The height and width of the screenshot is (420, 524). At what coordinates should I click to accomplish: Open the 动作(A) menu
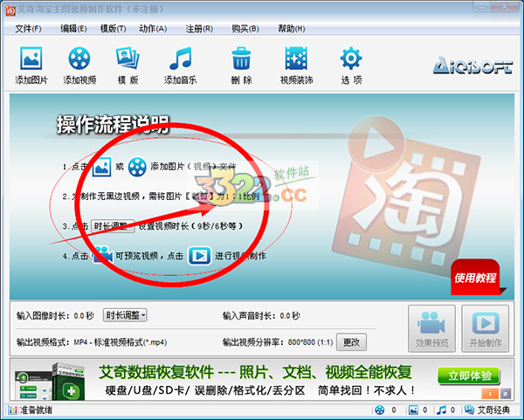153,29
